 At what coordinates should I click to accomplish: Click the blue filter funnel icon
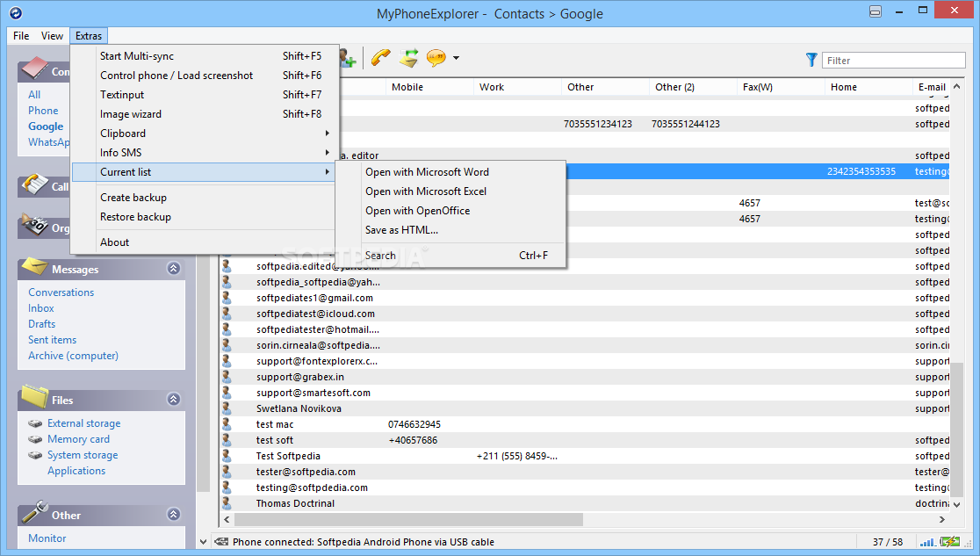(x=811, y=60)
